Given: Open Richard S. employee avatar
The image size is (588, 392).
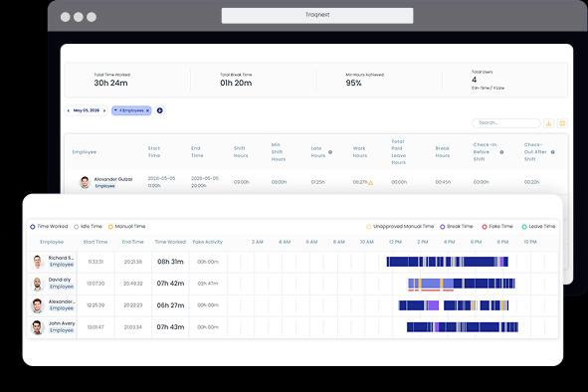Looking at the screenshot, I should [x=38, y=262].
